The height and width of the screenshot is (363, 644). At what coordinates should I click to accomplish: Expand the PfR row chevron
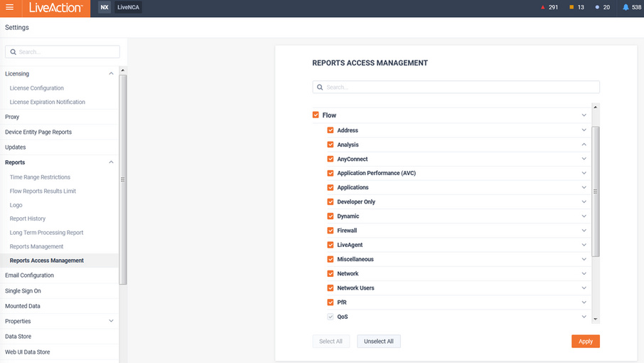[x=584, y=302]
